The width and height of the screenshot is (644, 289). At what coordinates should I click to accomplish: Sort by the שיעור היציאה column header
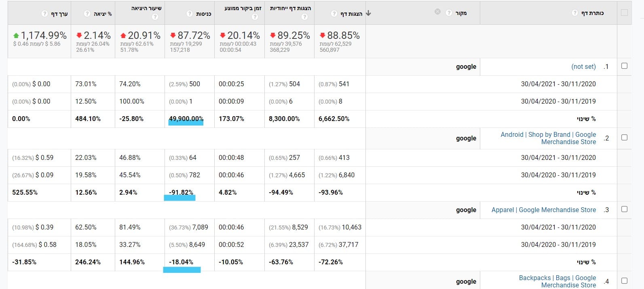click(146, 8)
